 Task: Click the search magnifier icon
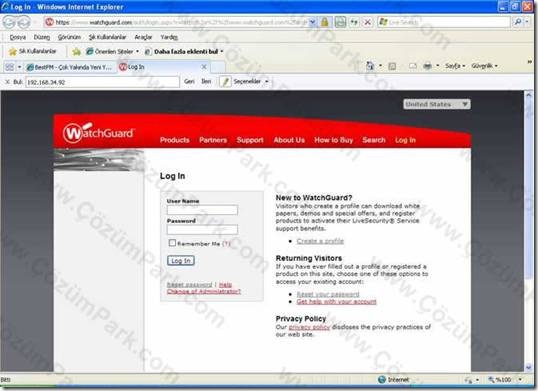point(518,22)
